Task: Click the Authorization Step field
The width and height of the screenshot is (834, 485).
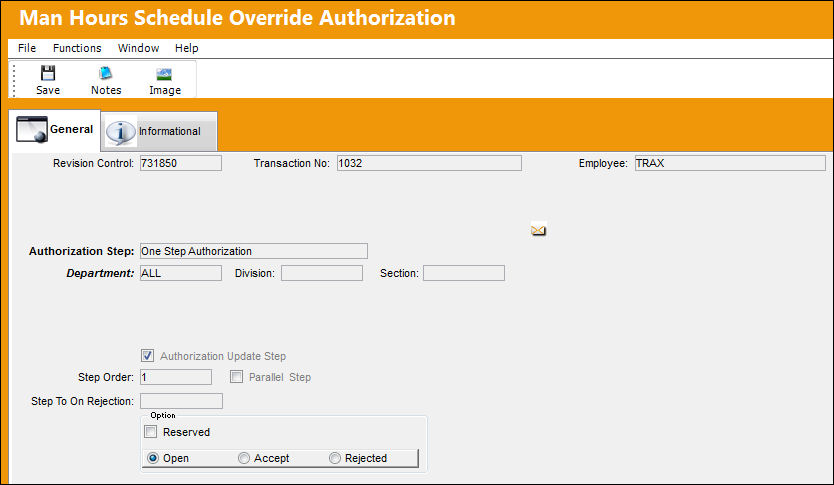Action: [254, 251]
